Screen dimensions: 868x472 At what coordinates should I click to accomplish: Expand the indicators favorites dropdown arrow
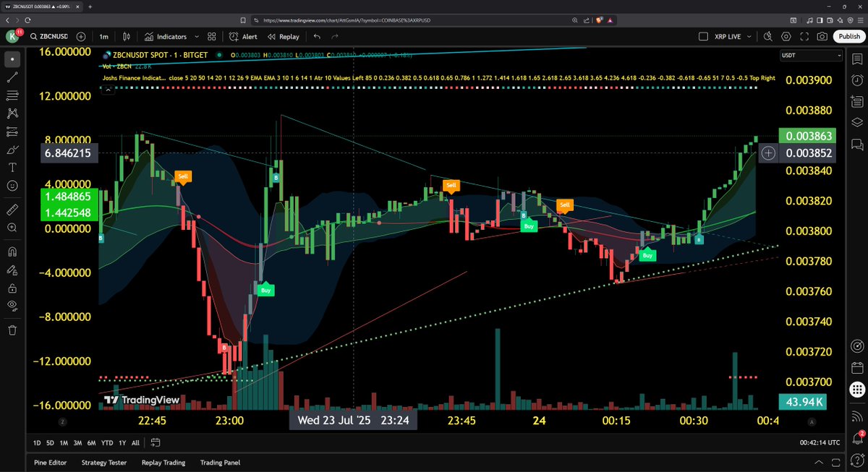point(195,36)
